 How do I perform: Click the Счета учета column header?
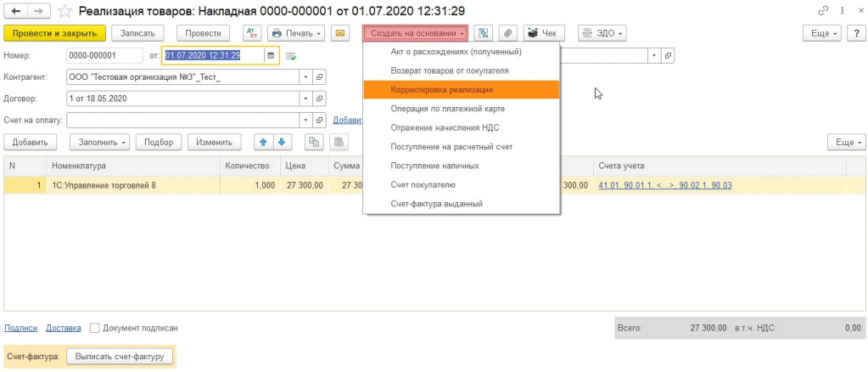[719, 166]
